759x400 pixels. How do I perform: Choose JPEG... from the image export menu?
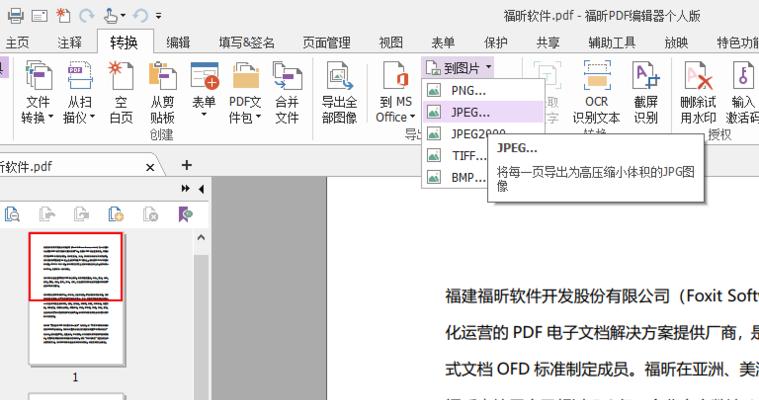[x=483, y=112]
